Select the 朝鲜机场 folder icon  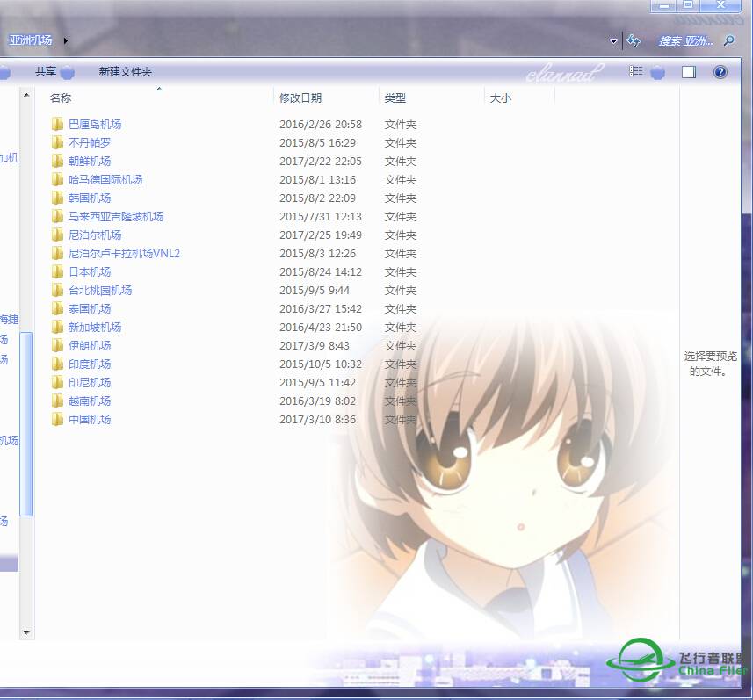(x=58, y=161)
